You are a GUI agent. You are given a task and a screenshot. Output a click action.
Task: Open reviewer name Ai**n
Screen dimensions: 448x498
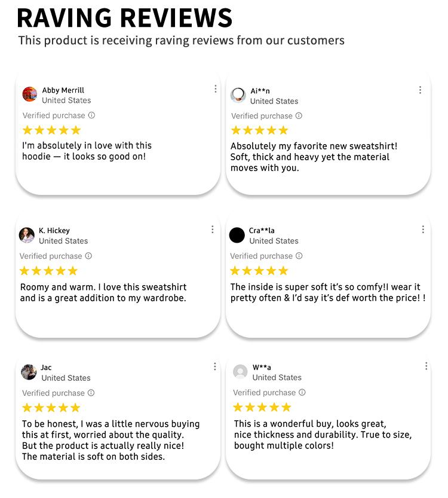tap(260, 91)
